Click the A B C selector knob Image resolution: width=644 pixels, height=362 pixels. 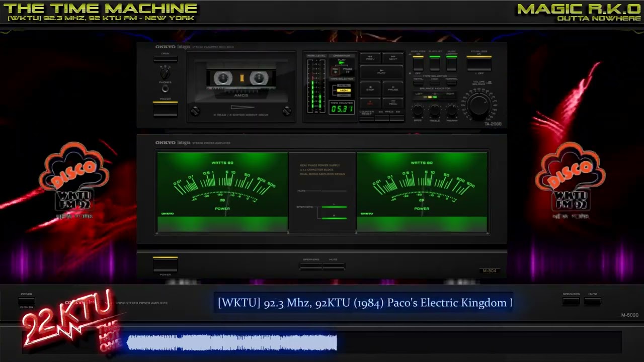click(x=165, y=74)
